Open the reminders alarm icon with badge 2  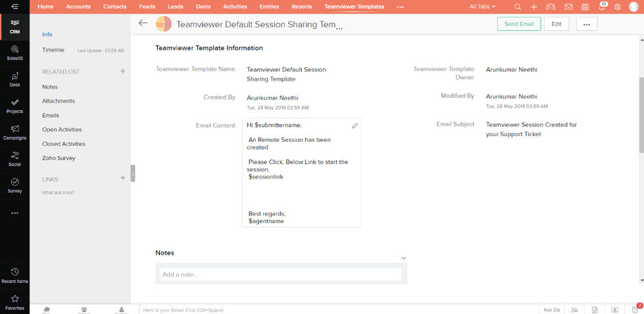[x=636, y=309]
